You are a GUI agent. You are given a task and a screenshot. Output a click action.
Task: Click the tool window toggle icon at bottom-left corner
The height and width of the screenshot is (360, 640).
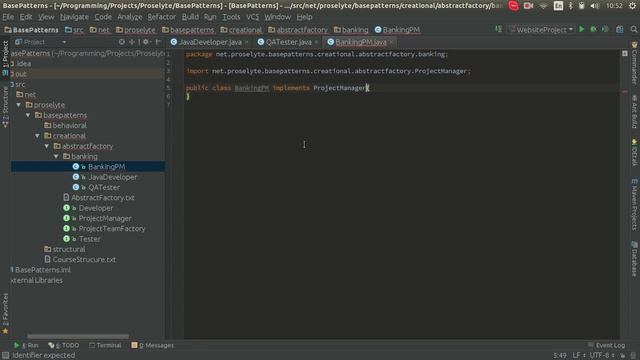[x=5, y=355]
